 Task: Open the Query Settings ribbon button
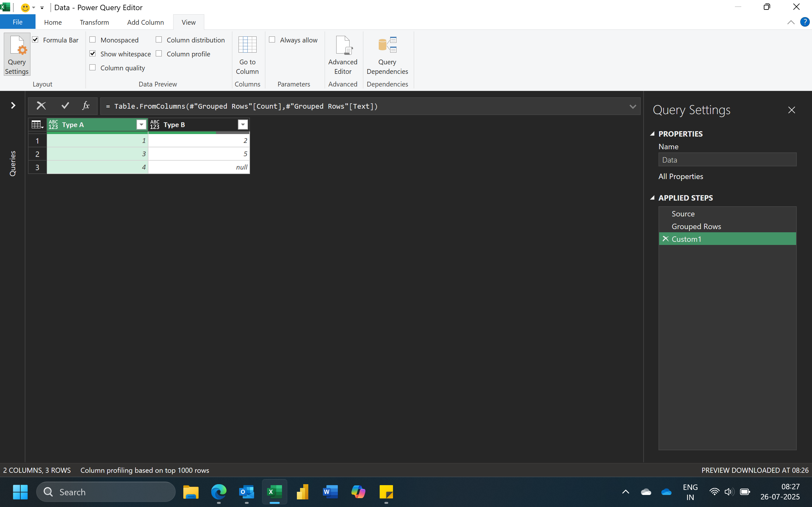click(x=17, y=54)
